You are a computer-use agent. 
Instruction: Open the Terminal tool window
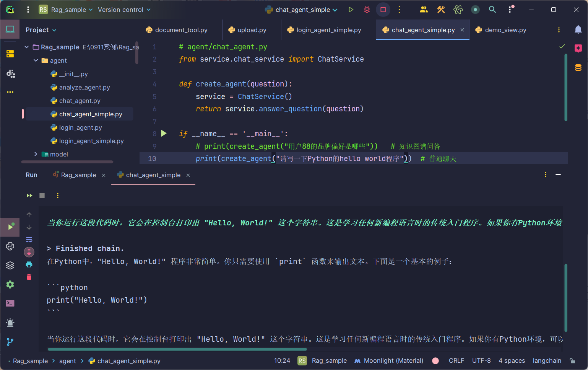point(10,303)
